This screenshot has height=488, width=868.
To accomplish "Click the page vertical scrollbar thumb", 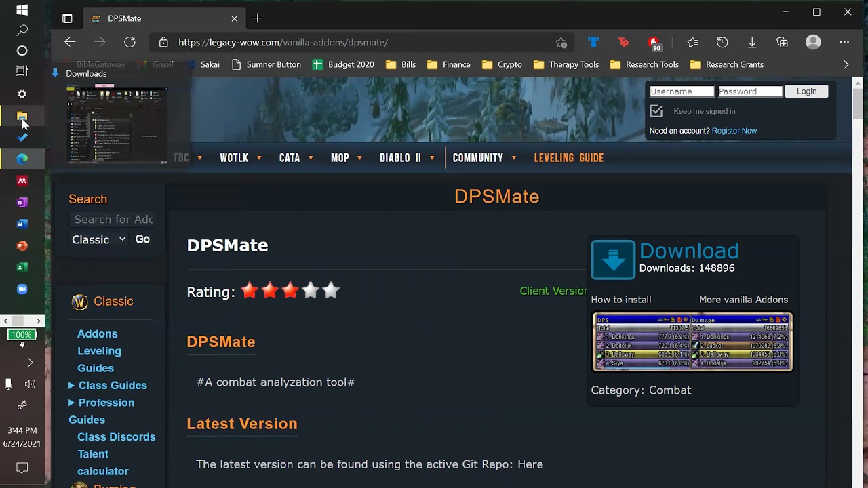I will pyautogui.click(x=858, y=104).
